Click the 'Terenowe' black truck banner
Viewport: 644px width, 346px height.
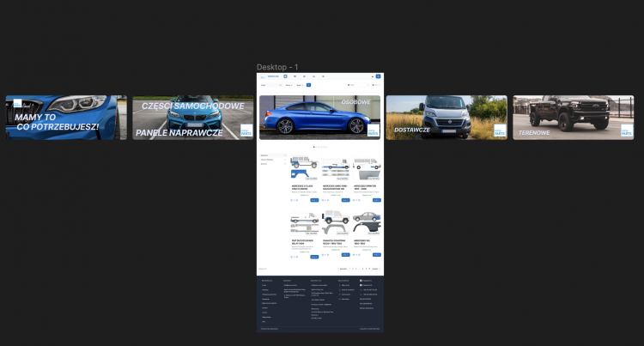pos(573,118)
